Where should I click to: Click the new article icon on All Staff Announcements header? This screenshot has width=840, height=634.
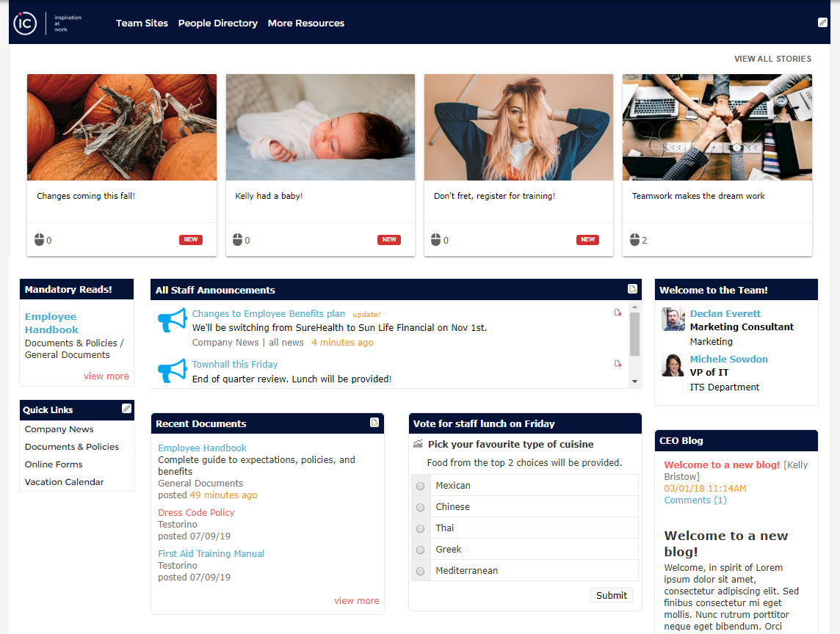(632, 288)
